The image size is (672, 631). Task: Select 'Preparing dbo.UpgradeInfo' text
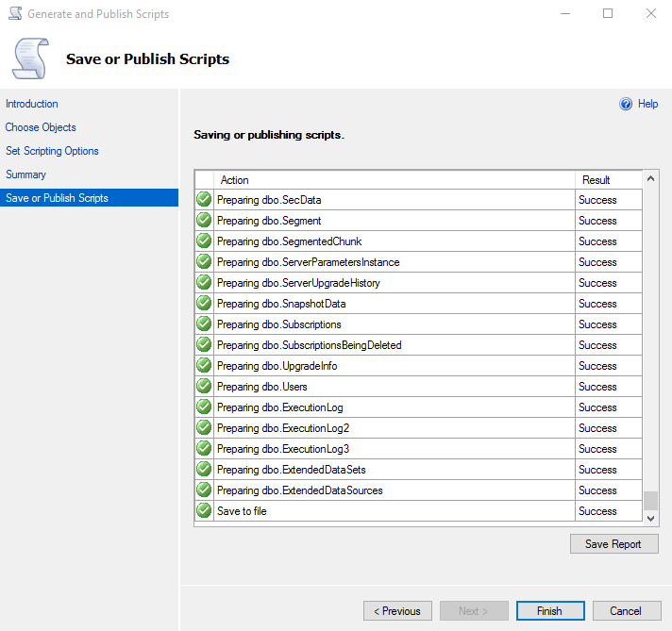(x=277, y=366)
